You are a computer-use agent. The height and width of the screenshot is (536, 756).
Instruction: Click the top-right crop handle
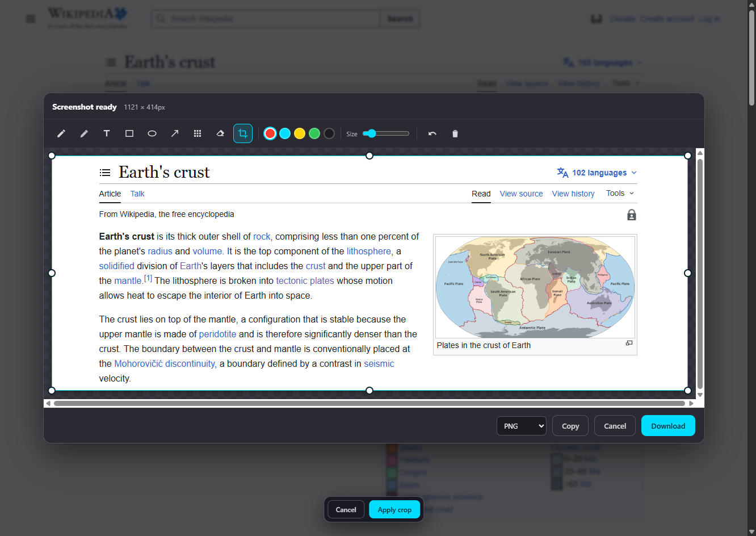[x=688, y=156]
